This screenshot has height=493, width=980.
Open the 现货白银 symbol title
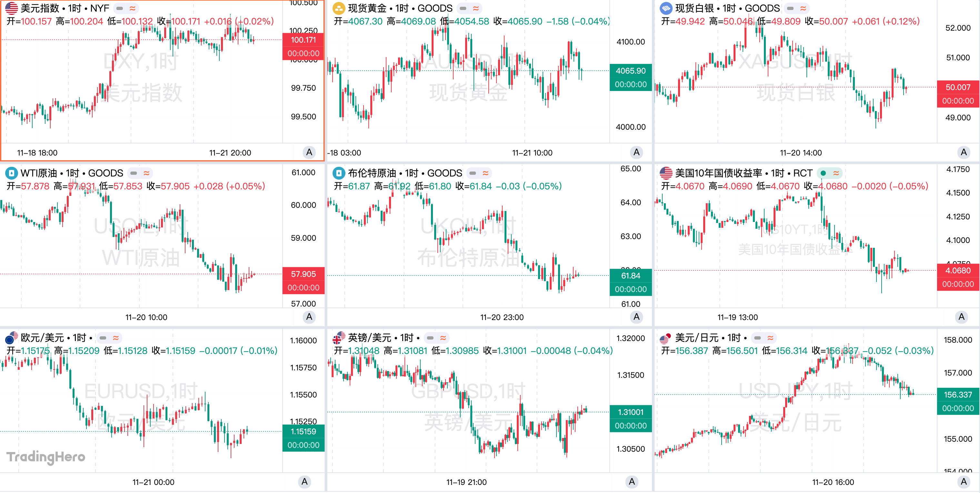coord(727,8)
